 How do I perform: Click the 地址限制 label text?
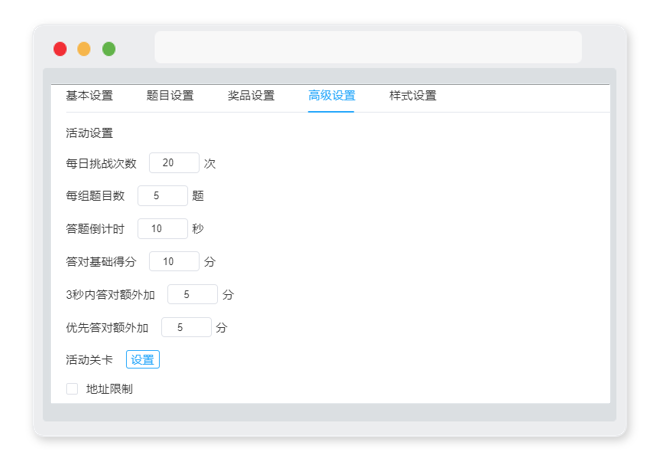point(109,389)
